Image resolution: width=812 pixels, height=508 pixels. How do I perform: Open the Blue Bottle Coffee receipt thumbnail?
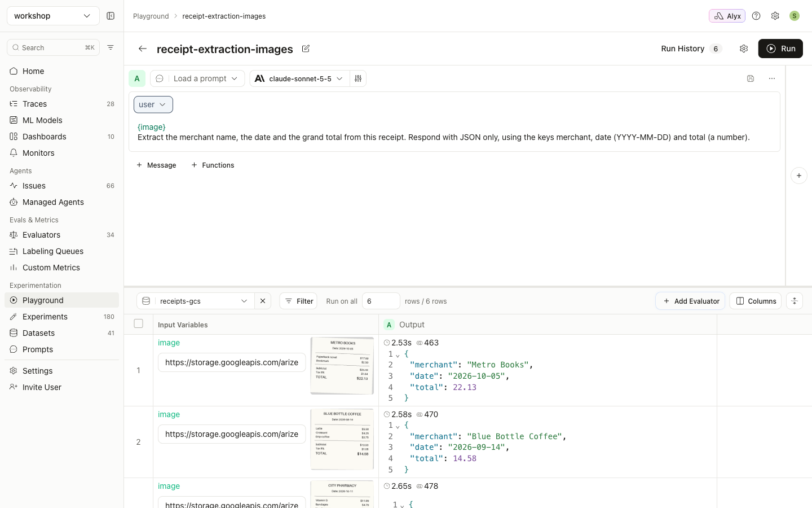[342, 439]
